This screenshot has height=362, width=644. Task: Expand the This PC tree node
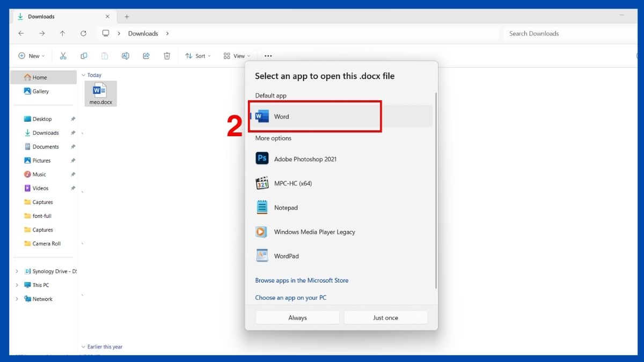[x=17, y=285]
